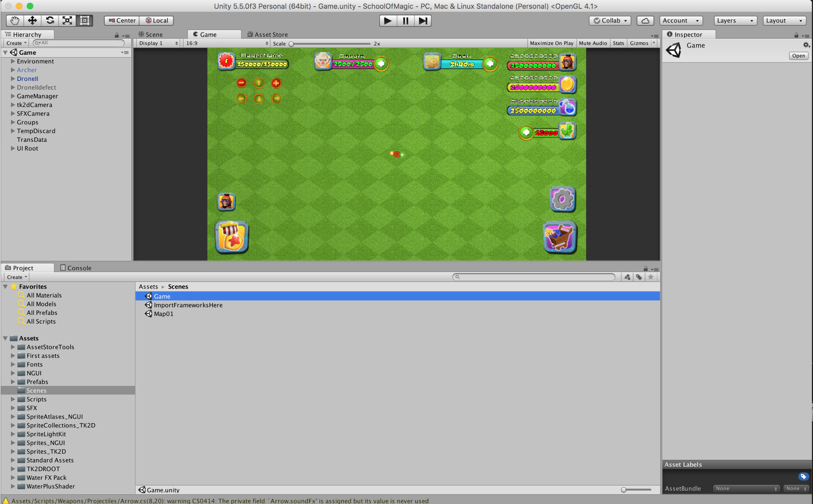Toggle Mute Audio
This screenshot has width=813, height=504.
pyautogui.click(x=593, y=43)
